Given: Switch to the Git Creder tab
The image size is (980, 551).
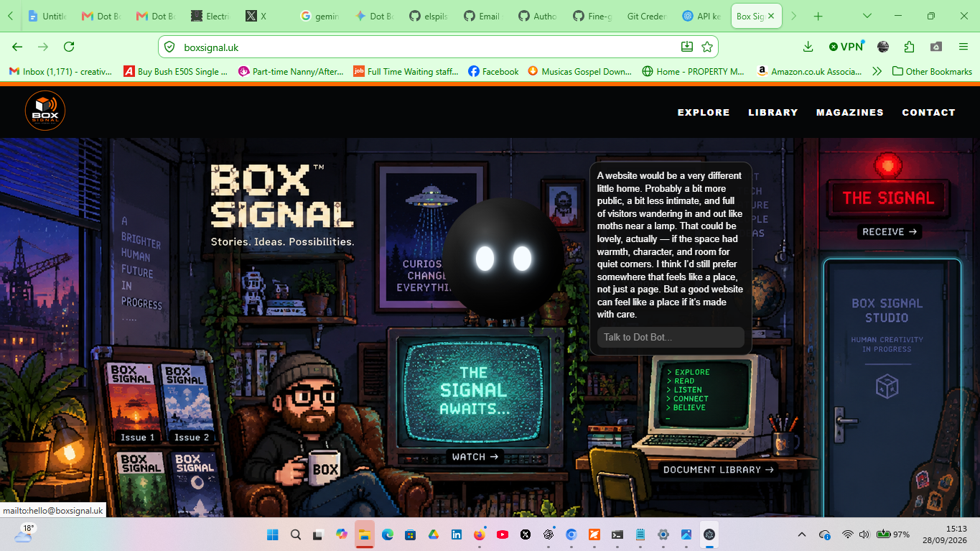Looking at the screenshot, I should pyautogui.click(x=647, y=16).
